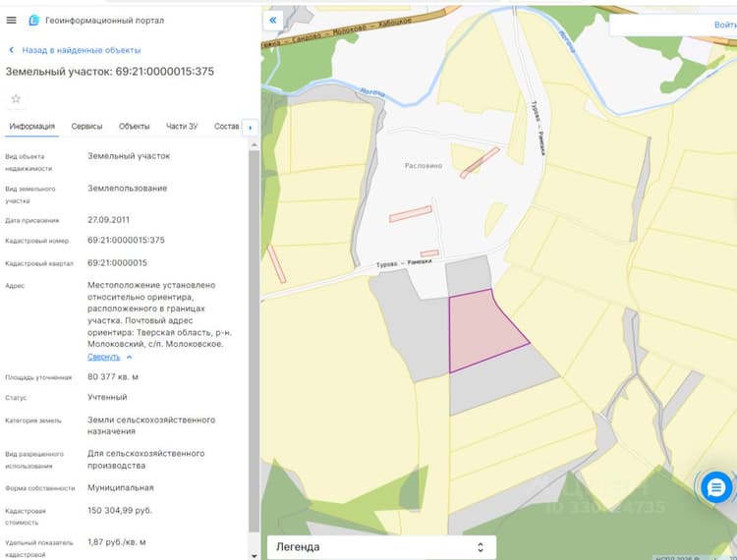The image size is (737, 560).
Task: Collapse address with Свернуть link
Action: [104, 357]
